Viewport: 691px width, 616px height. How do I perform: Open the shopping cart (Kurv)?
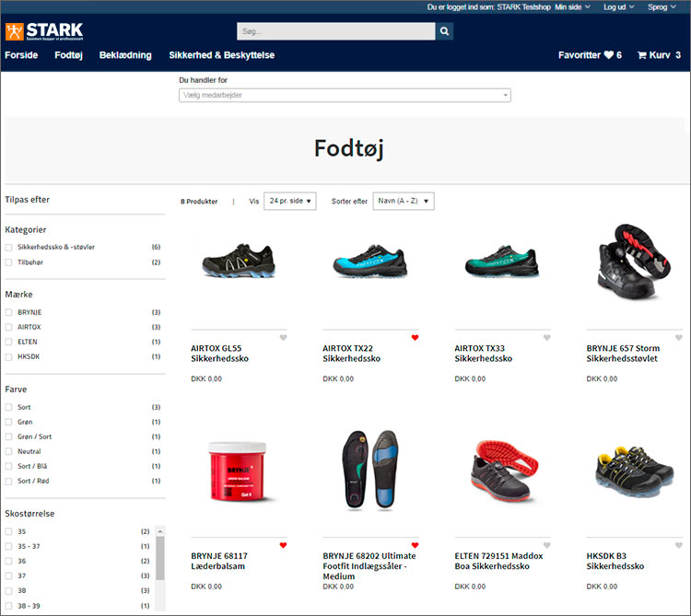659,55
